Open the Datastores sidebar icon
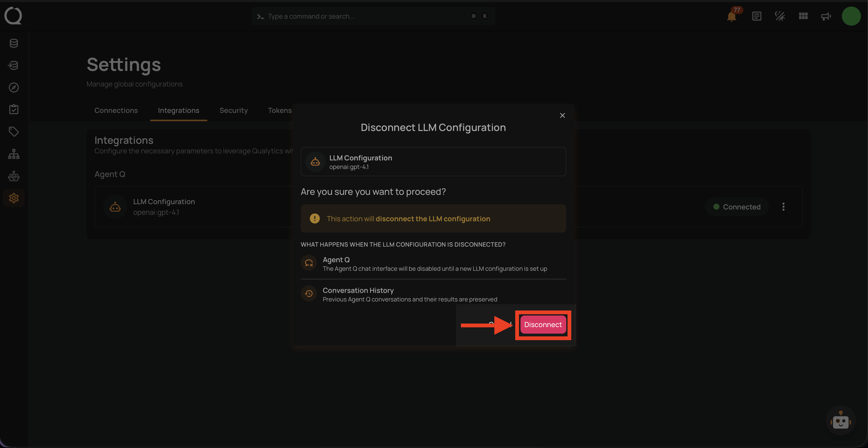This screenshot has height=448, width=868. point(14,43)
